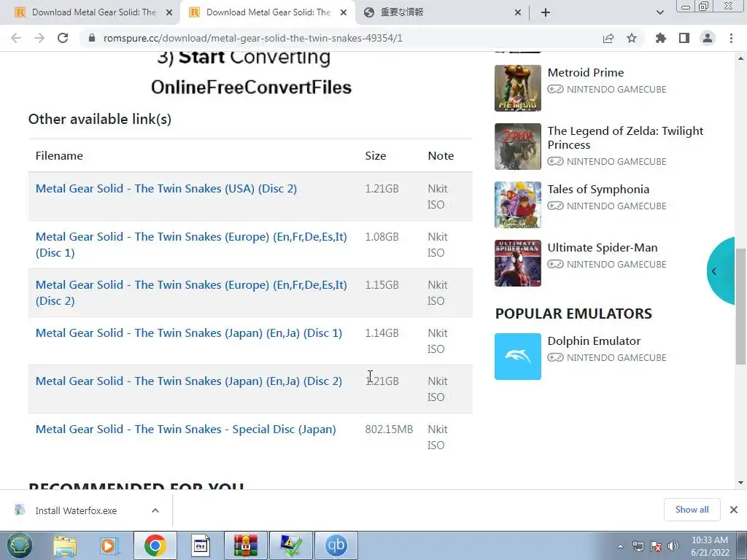The height and width of the screenshot is (560, 747).
Task: Open the warning checkmark taskbar icon
Action: pyautogui.click(x=291, y=545)
